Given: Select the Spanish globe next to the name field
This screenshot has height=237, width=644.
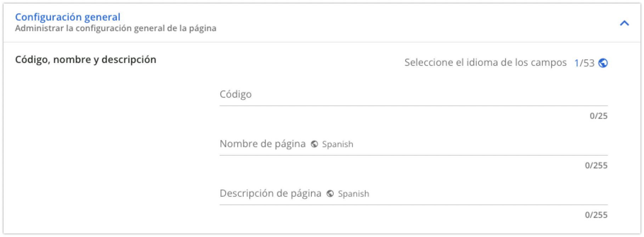Looking at the screenshot, I should 315,144.
